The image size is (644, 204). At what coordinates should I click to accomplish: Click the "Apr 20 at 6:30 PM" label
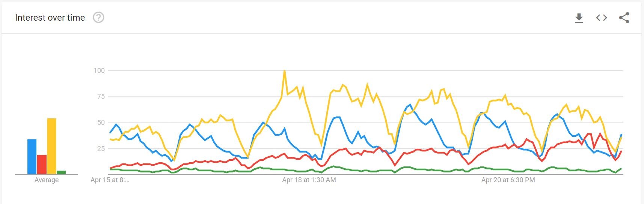[508, 180]
